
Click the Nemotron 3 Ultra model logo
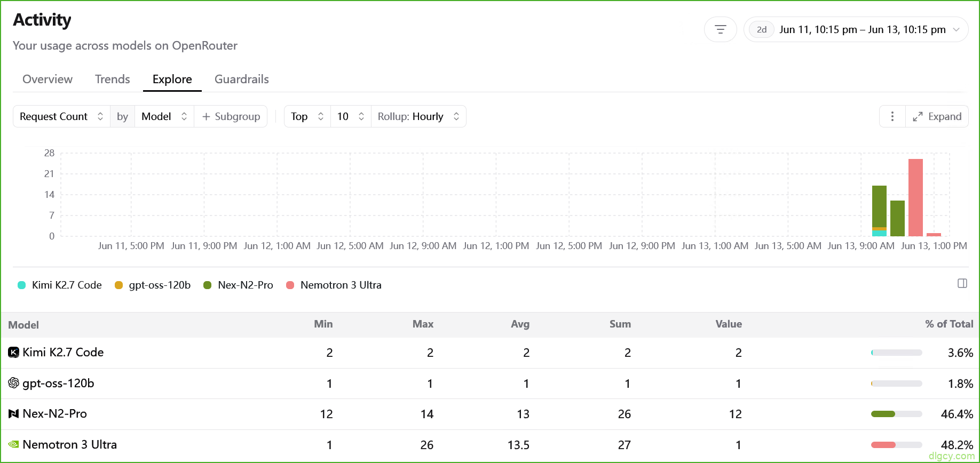pos(14,444)
